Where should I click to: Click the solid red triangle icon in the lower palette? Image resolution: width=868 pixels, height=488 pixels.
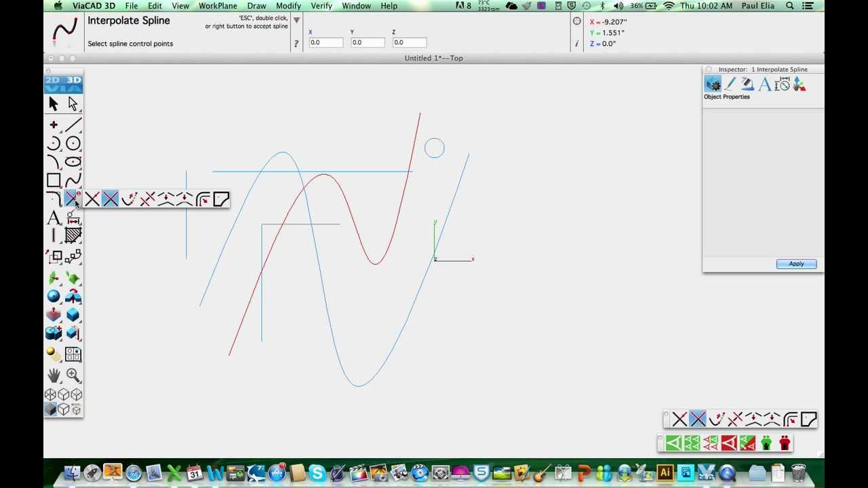point(729,443)
